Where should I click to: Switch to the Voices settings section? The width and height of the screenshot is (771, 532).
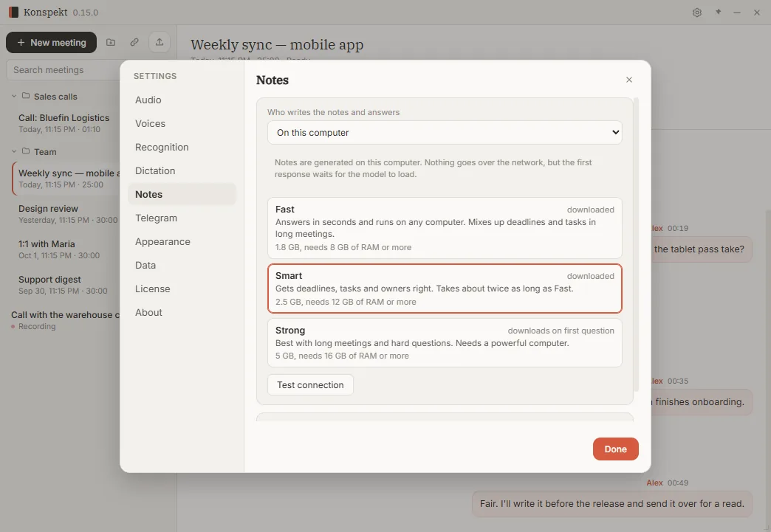coord(182,123)
